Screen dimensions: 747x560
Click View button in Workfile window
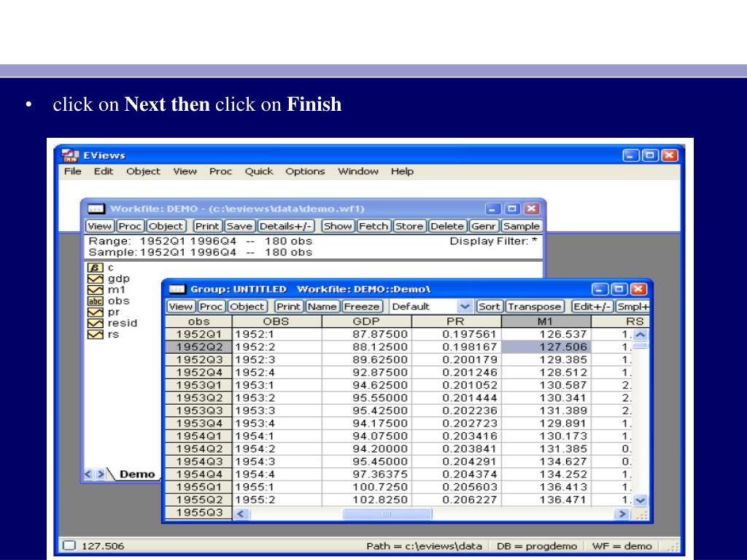pos(99,226)
